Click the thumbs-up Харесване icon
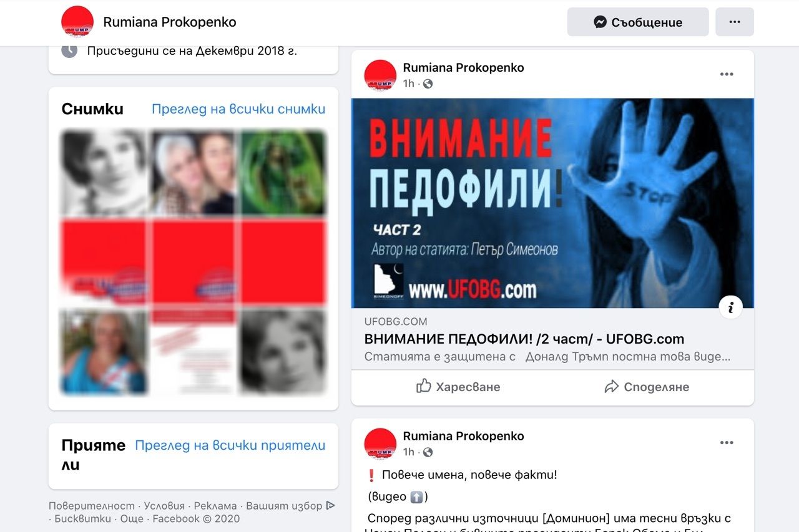799x532 pixels. click(x=424, y=386)
